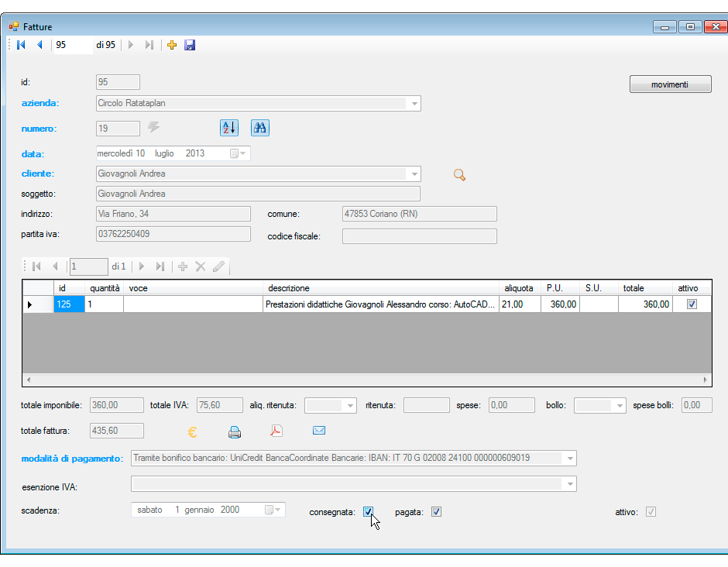Viewport: 728px width, 567px height.
Task: Click the quantità column header
Action: point(104,288)
